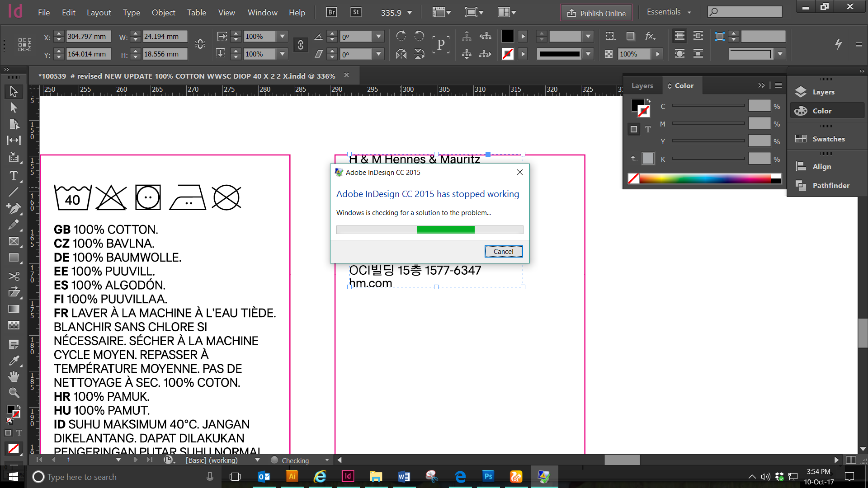868x488 pixels.
Task: Select the Selection tool arrow
Action: pos(14,91)
